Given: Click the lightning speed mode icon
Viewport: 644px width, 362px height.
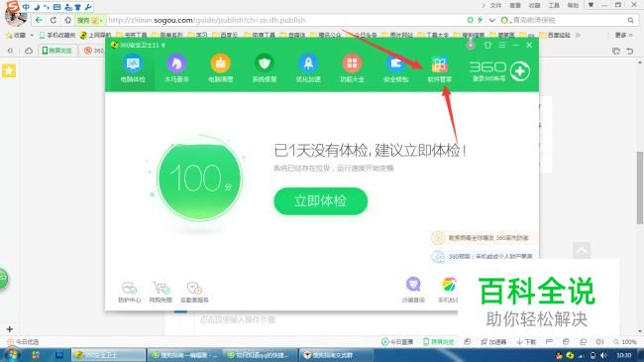Looking at the screenshot, I should point(480,20).
